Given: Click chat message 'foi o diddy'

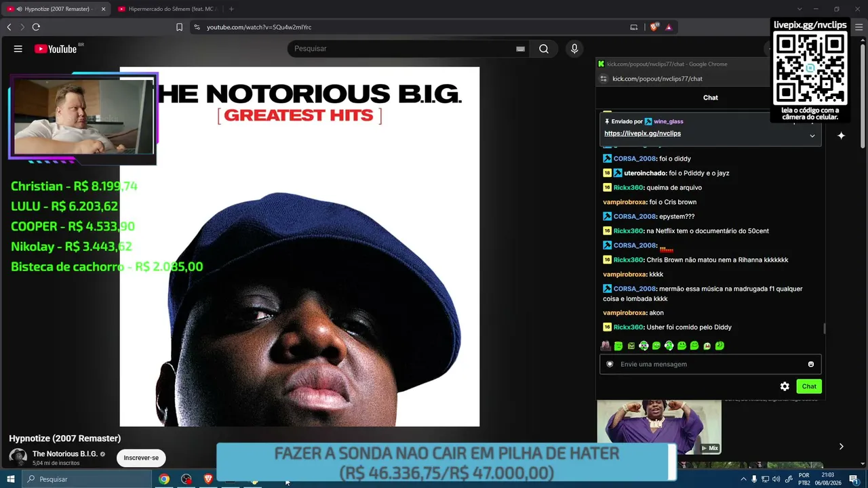Looking at the screenshot, I should tap(675, 159).
